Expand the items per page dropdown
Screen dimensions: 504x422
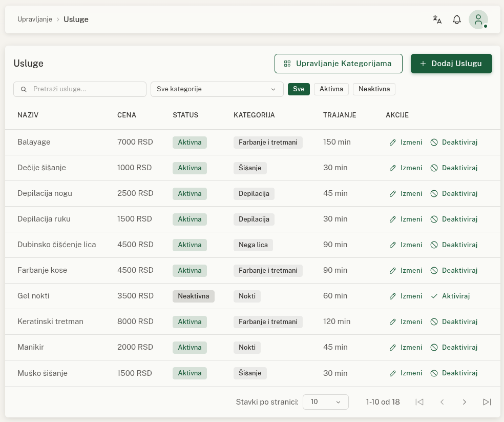click(325, 402)
